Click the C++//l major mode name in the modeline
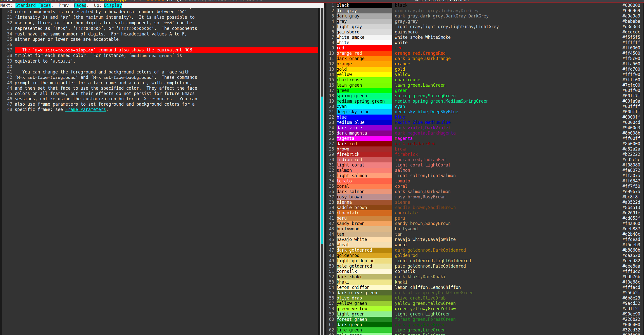The height and width of the screenshot is (335, 644). (x=173, y=1)
